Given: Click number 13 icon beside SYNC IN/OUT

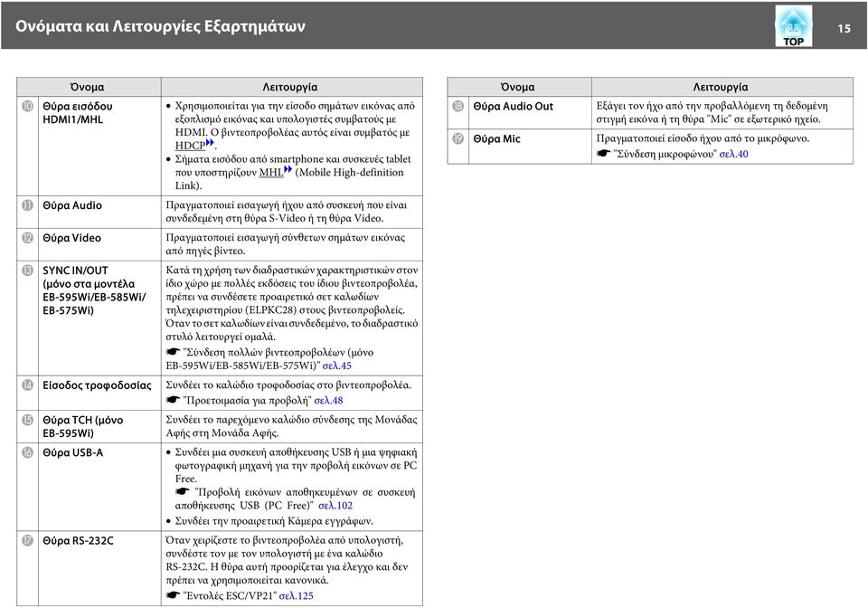Looking at the screenshot, I should point(27,271).
